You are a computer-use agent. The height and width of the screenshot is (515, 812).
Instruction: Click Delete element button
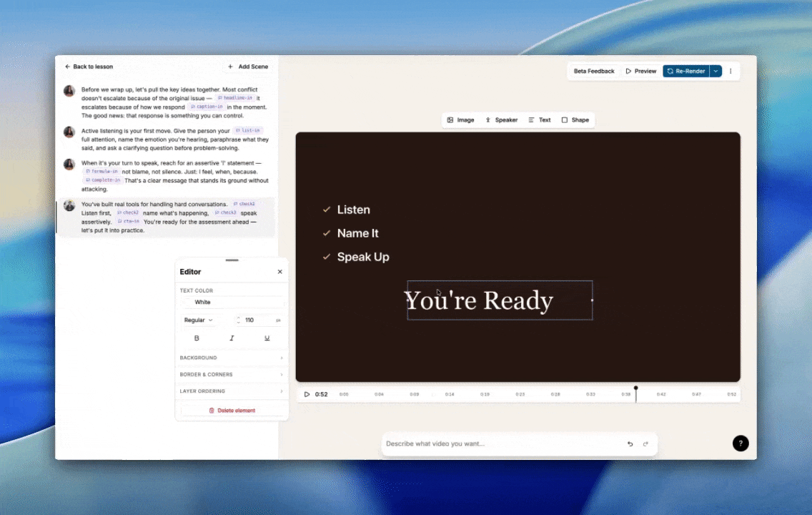[x=232, y=411]
